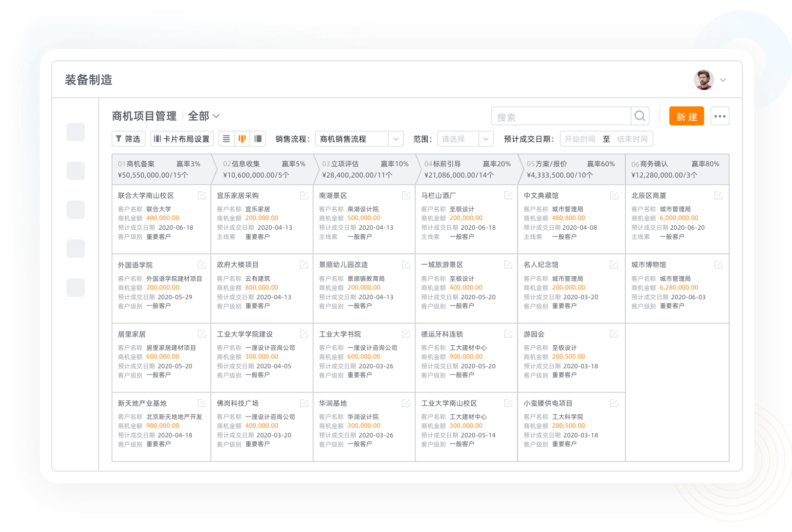The image size is (792, 532).
Task: Click customer 北京新天地地产开发 name
Action: 174,417
